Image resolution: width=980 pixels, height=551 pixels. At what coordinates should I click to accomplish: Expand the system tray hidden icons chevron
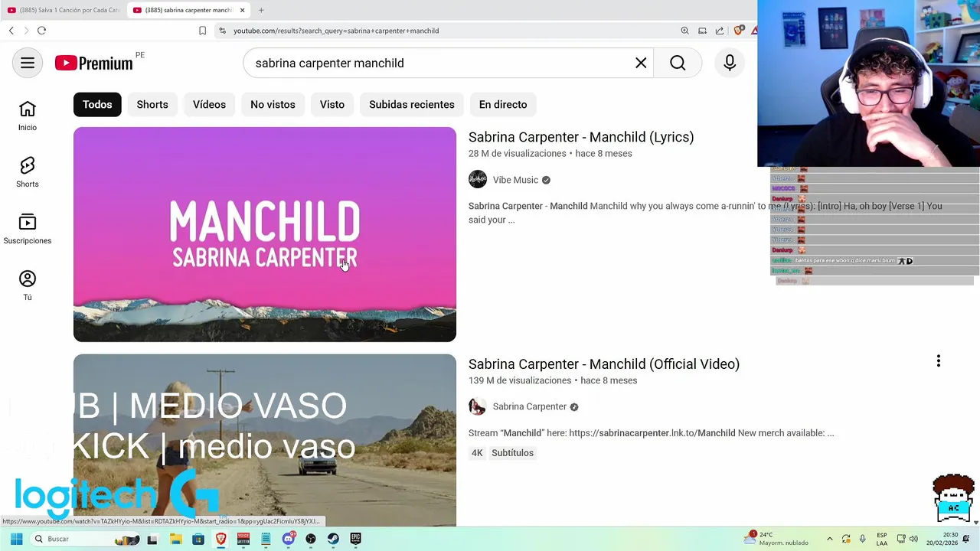tap(829, 539)
